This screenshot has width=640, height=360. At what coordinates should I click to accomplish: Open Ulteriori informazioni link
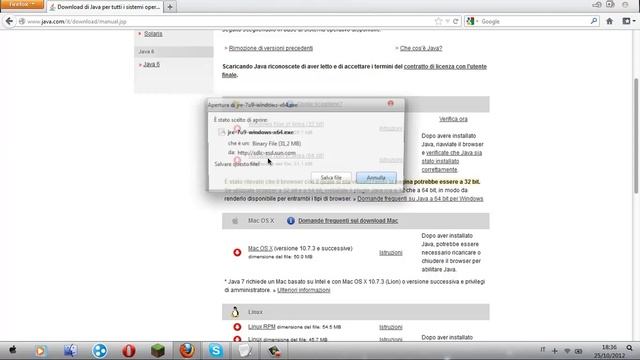coord(304,290)
